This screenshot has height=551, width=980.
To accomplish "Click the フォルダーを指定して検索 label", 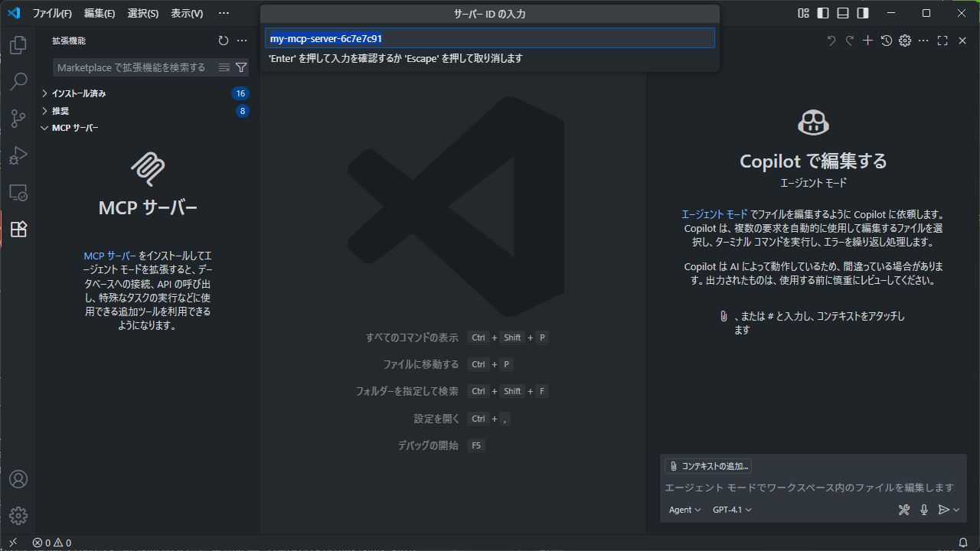I will coord(407,391).
